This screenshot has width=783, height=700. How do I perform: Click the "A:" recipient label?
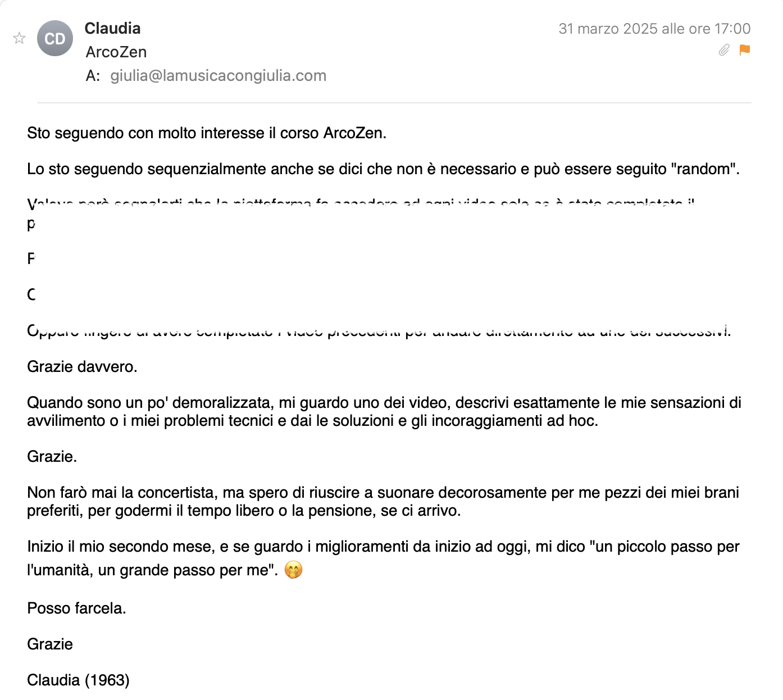tap(93, 75)
